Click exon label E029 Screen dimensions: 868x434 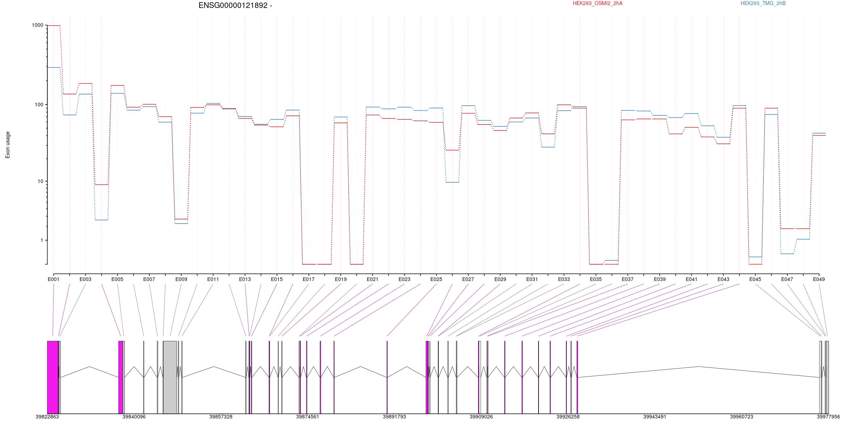pos(500,279)
